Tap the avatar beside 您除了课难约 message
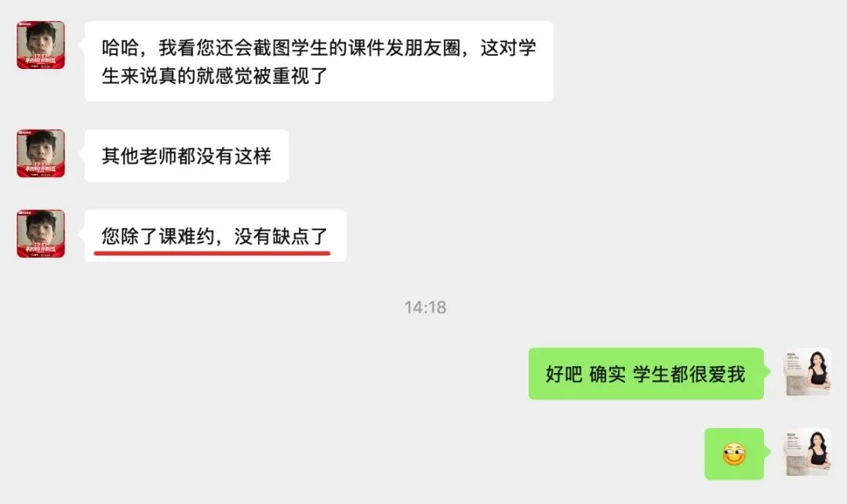Image resolution: width=847 pixels, height=504 pixels. point(41,234)
